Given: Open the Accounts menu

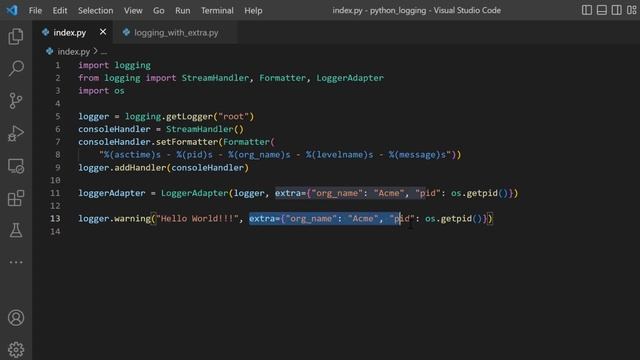Looking at the screenshot, I should click(16, 318).
